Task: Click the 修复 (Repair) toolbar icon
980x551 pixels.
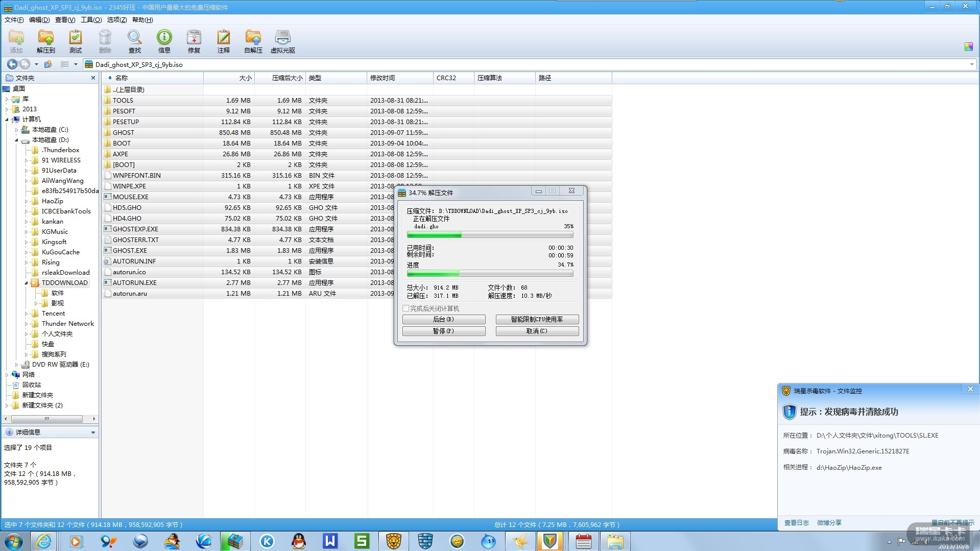Action: 194,41
